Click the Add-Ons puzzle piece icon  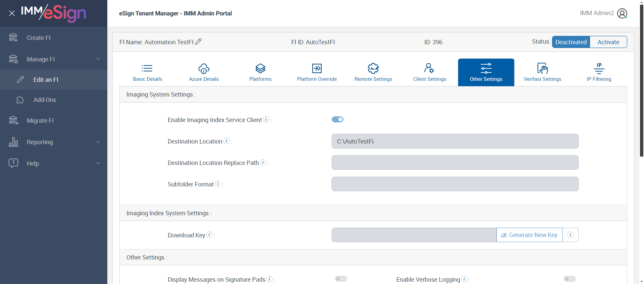pyautogui.click(x=20, y=100)
